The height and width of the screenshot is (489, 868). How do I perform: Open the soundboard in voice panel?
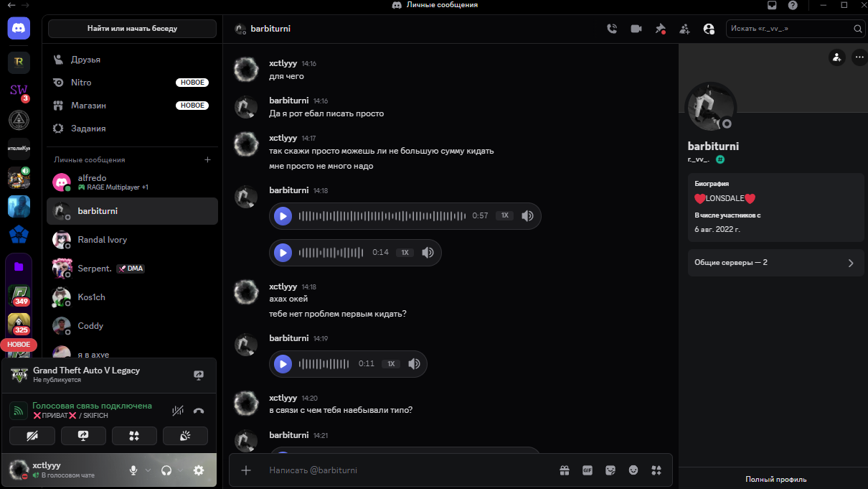tap(185, 436)
